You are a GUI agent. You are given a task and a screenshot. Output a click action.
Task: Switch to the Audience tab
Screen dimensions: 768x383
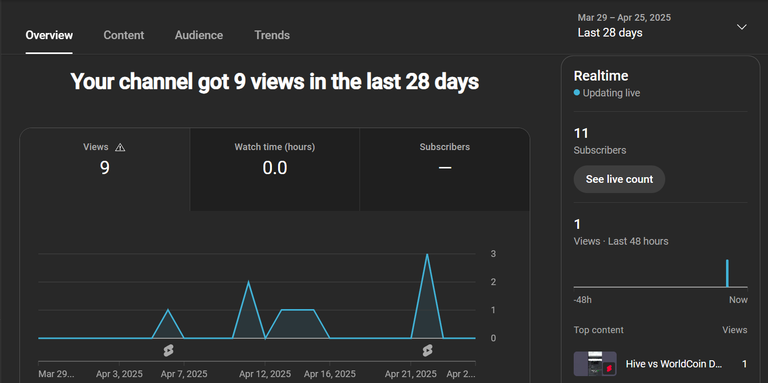coord(198,35)
